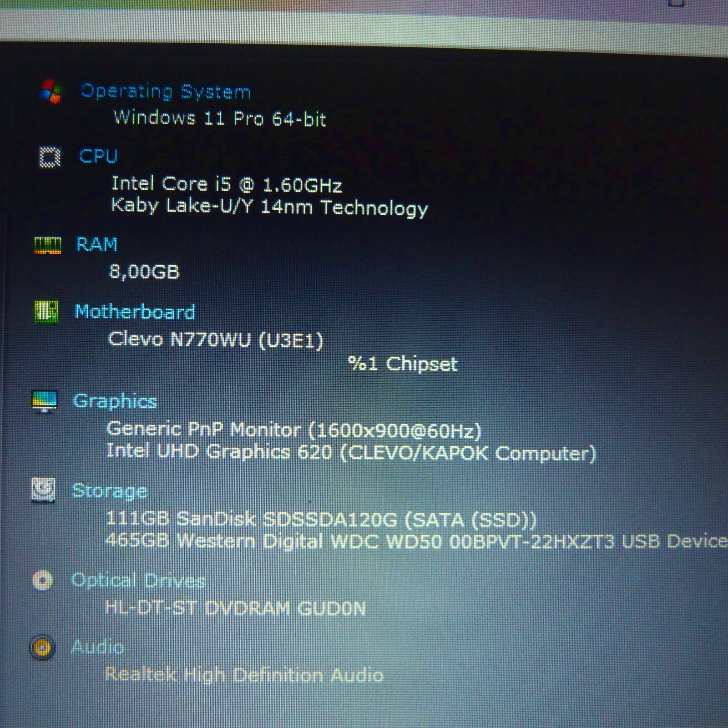Click the Graphics monitor icon
The image size is (728, 728).
[45, 401]
